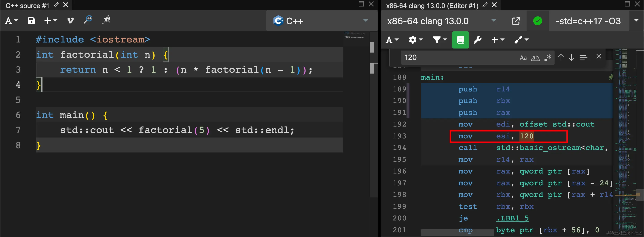The height and width of the screenshot is (237, 644).
Task: Open the add new pane menu in compiler pane
Action: coord(498,40)
